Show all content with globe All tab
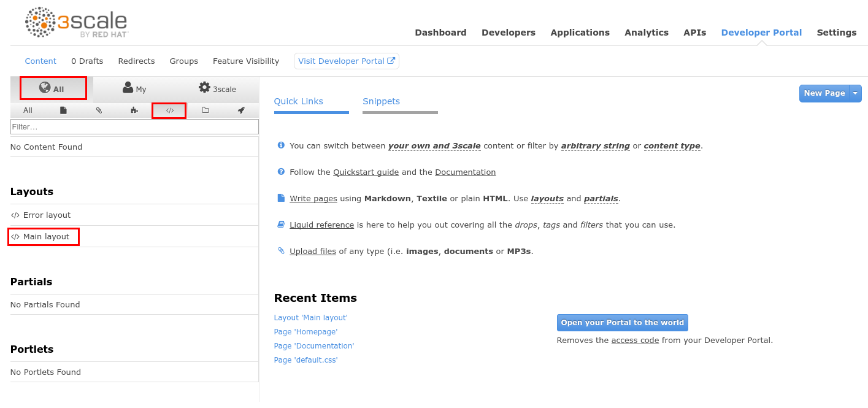 (53, 88)
